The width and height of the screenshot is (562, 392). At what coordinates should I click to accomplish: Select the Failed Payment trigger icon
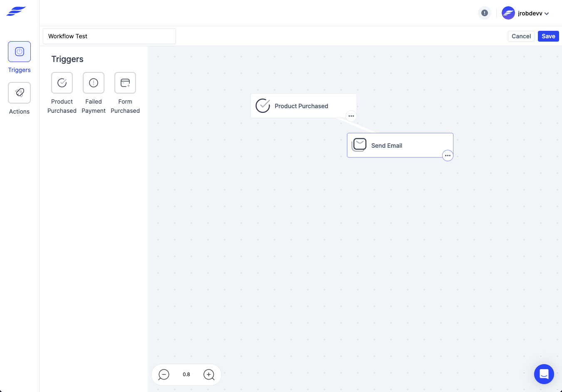(94, 83)
